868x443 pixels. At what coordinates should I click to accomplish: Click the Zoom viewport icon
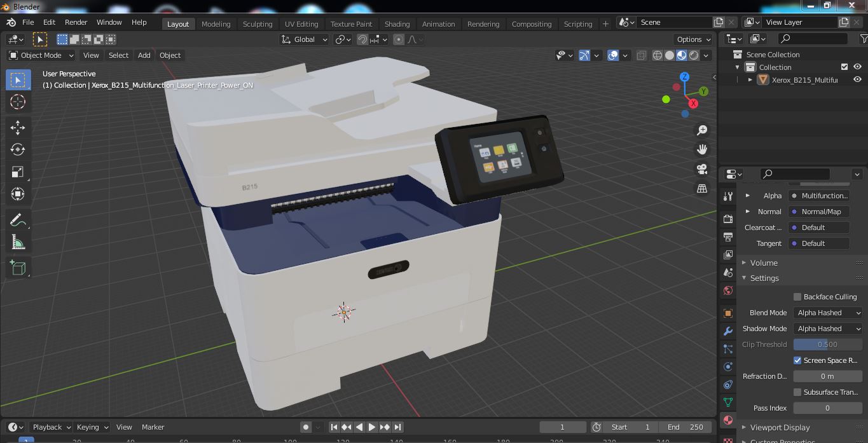(x=702, y=130)
